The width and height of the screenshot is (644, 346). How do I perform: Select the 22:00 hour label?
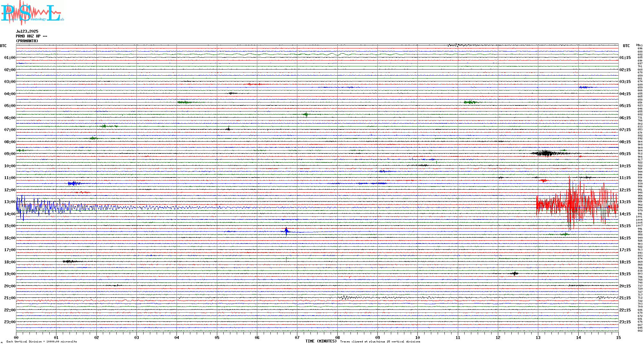pos(10,310)
